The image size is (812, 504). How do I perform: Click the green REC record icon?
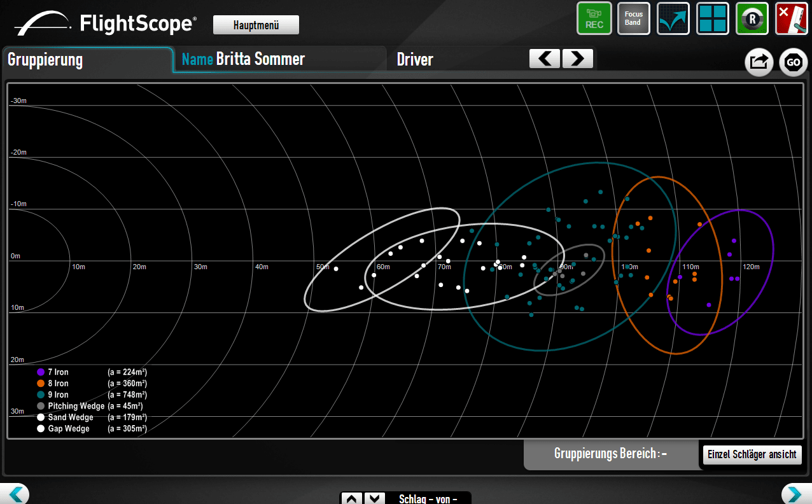coord(594,18)
